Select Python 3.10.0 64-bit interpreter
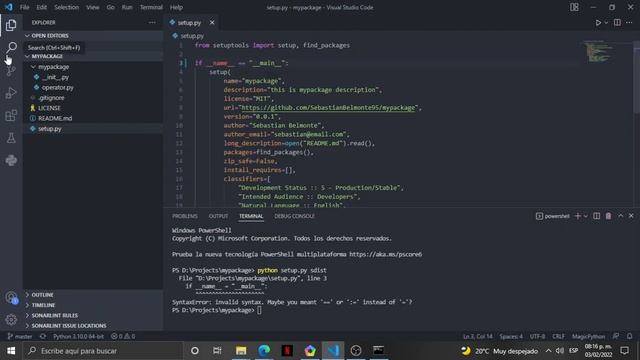The image size is (640, 360). [78, 336]
